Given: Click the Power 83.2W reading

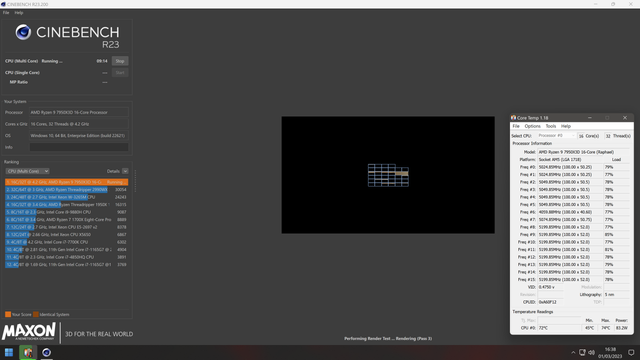Looking at the screenshot, I should [622, 328].
